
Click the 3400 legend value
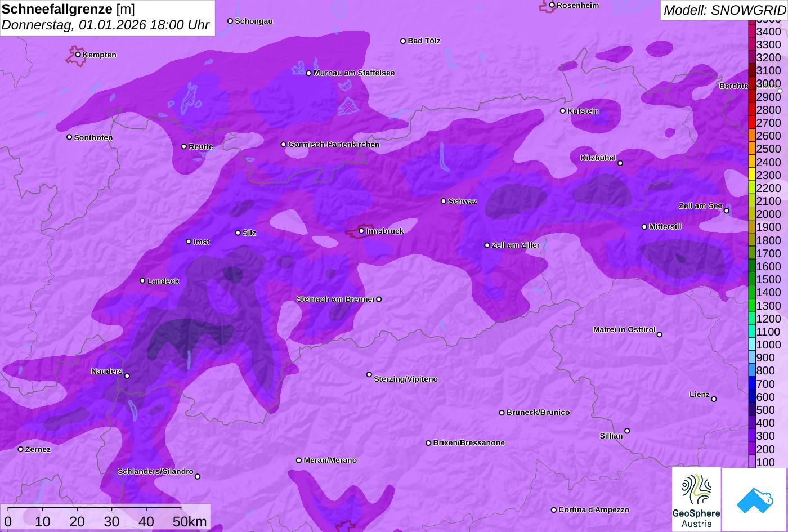(769, 32)
